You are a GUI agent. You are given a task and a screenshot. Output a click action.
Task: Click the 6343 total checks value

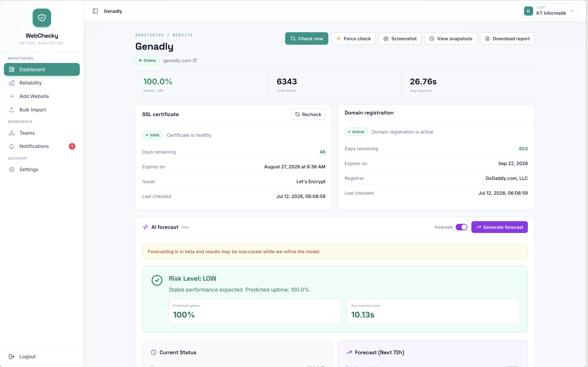click(x=287, y=82)
